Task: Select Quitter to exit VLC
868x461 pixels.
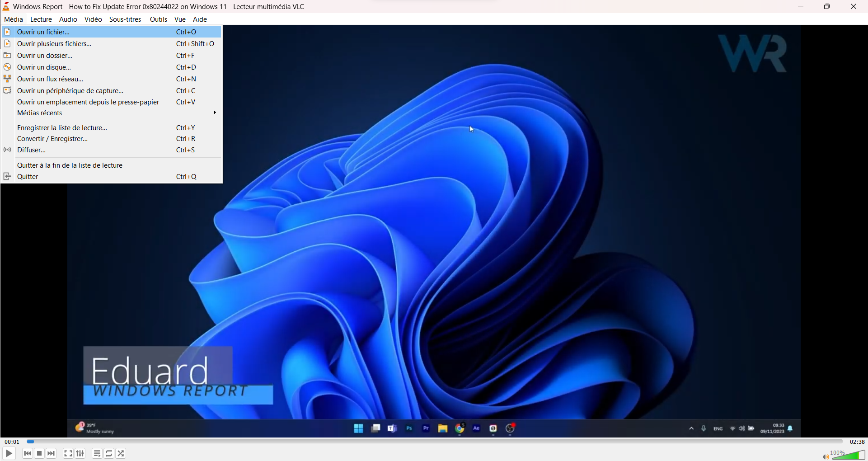Action: coord(111,176)
